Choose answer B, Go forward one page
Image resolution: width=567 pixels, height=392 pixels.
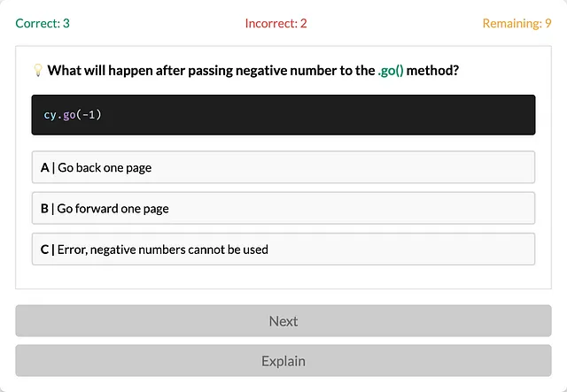(x=283, y=208)
